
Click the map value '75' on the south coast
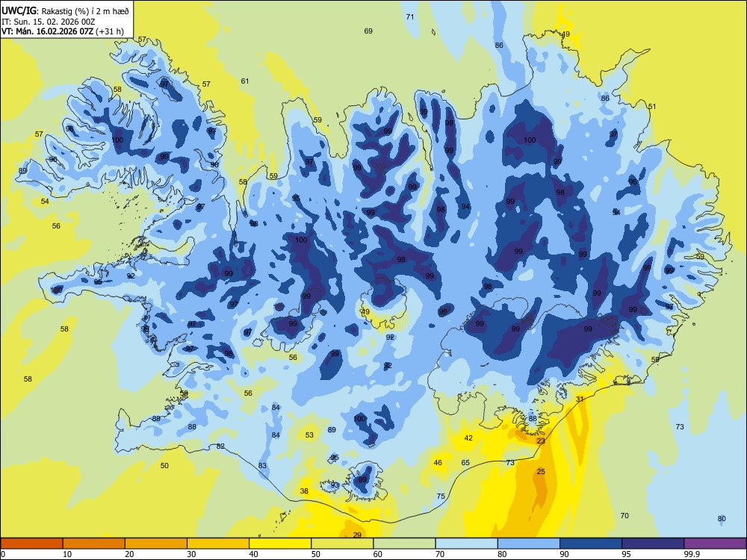tap(441, 497)
